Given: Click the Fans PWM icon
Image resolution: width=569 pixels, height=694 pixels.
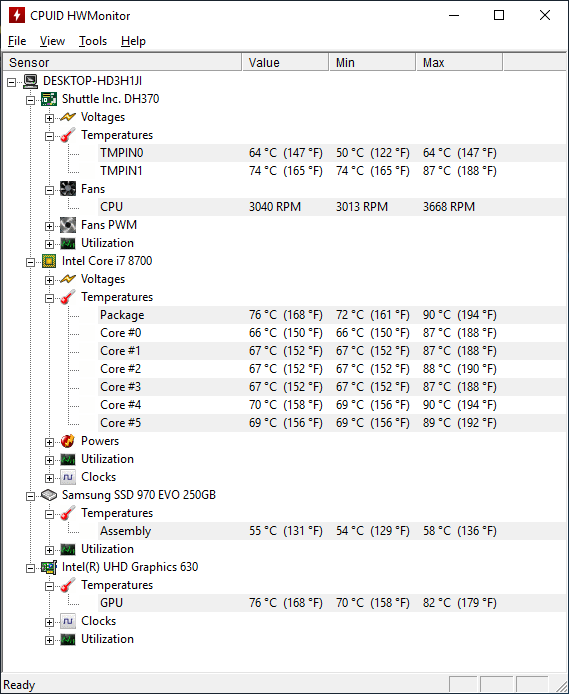Looking at the screenshot, I should coord(68,225).
